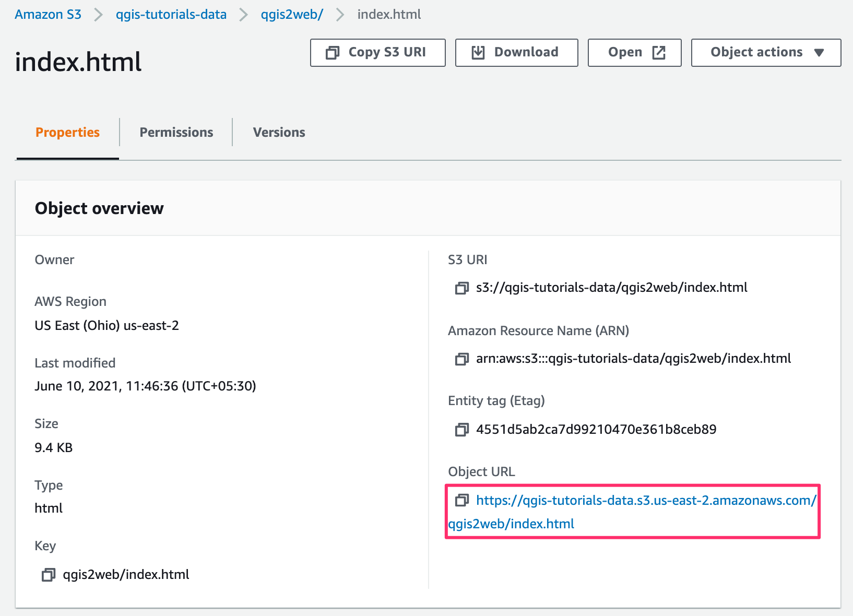This screenshot has width=853, height=616.
Task: Copy the Key value icon
Action: (48, 575)
